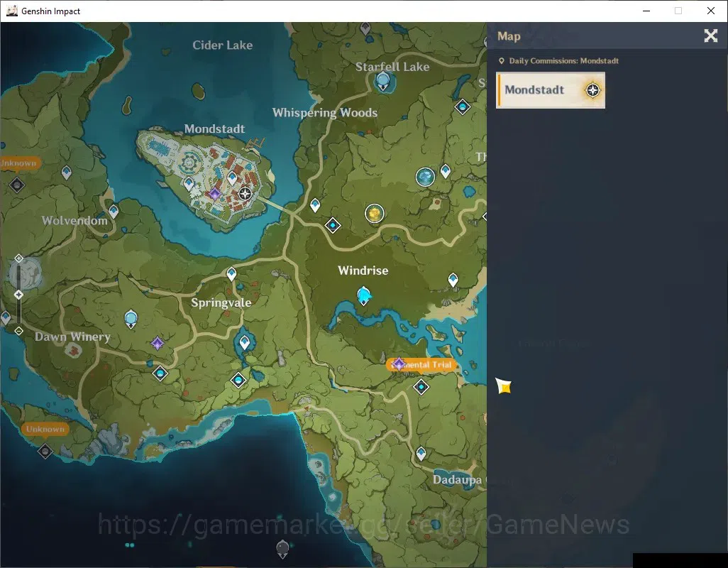This screenshot has height=568, width=728.
Task: Open the domain icon east of Starfell Lake
Action: 463,107
